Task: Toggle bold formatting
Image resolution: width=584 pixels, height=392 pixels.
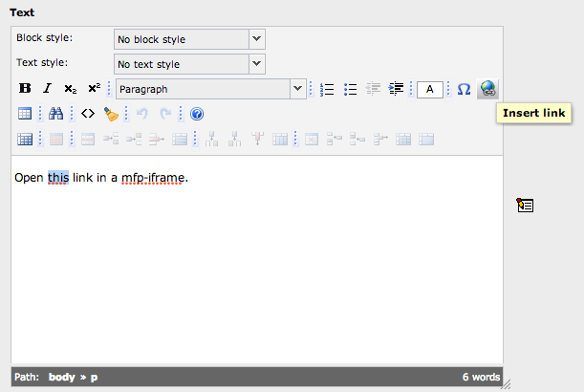Action: coord(25,88)
